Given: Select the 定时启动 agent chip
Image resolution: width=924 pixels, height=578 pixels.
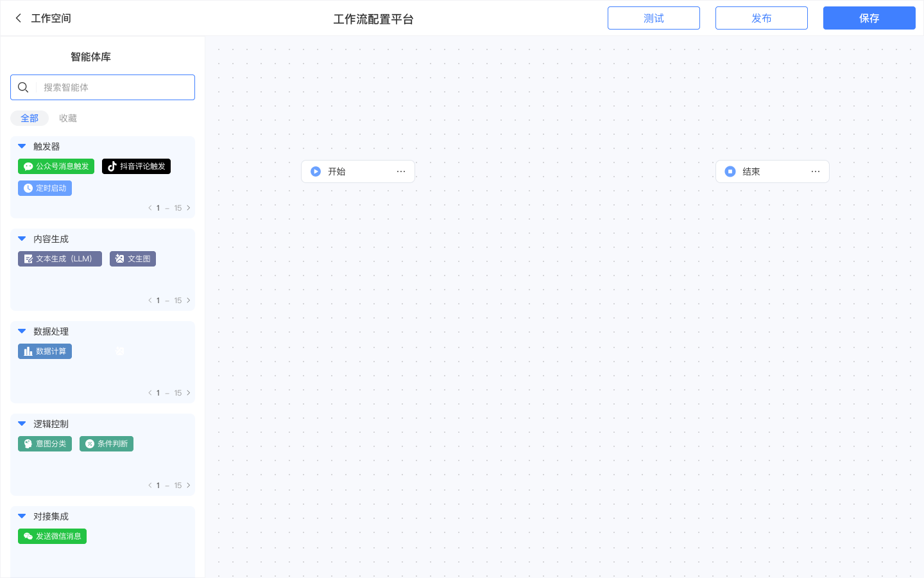Looking at the screenshot, I should (45, 188).
